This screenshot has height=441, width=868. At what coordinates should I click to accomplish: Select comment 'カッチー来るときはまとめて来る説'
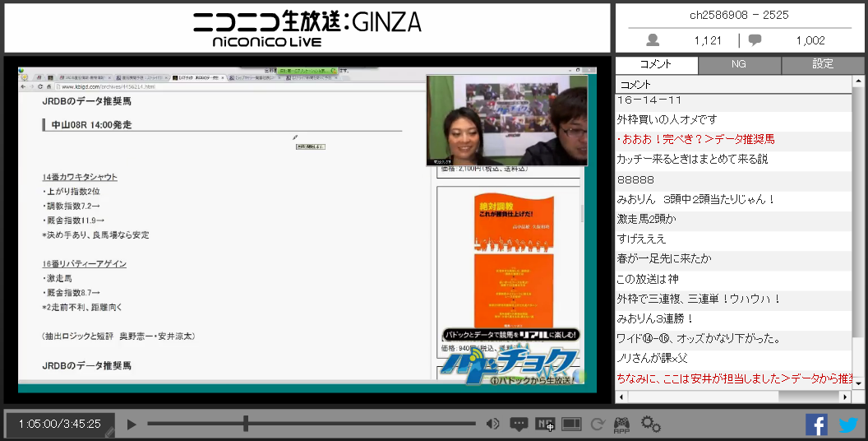[x=733, y=160]
